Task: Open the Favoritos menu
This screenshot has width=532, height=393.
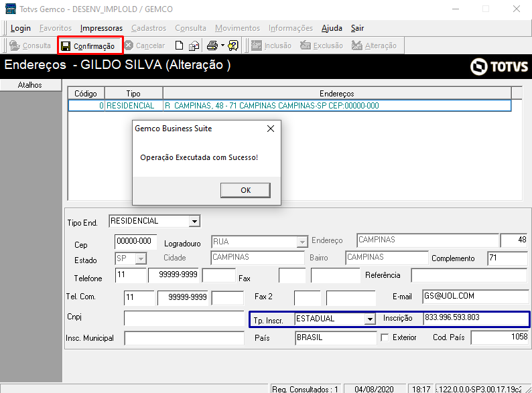Action: pos(56,28)
